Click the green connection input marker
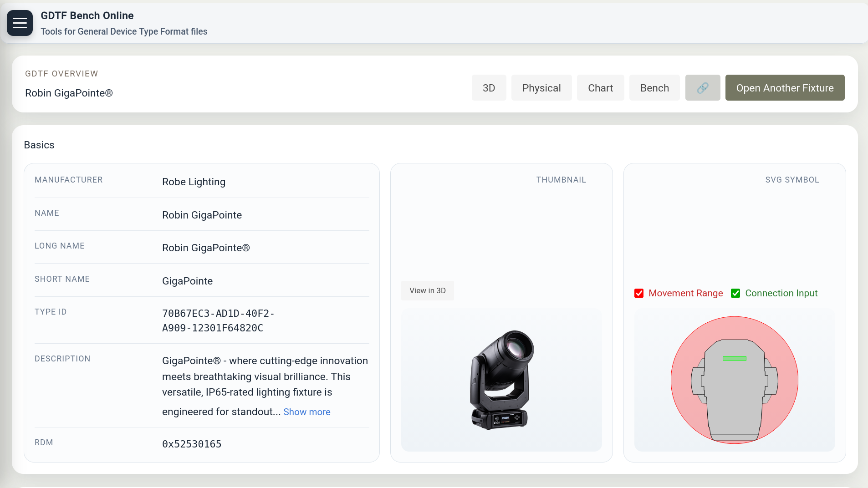Image resolution: width=868 pixels, height=488 pixels. tap(734, 359)
